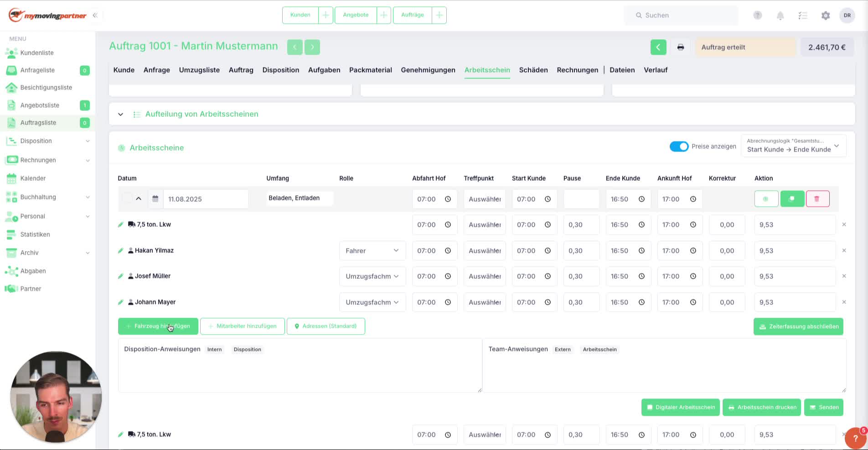This screenshot has width=868, height=450.
Task: Switch to the Verlauf tab
Action: [656, 70]
